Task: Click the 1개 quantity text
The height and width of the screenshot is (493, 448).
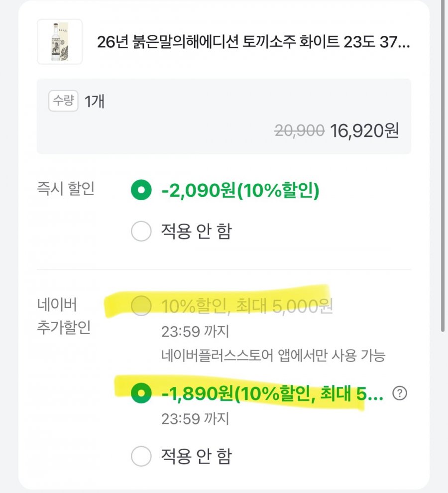Action: [95, 102]
